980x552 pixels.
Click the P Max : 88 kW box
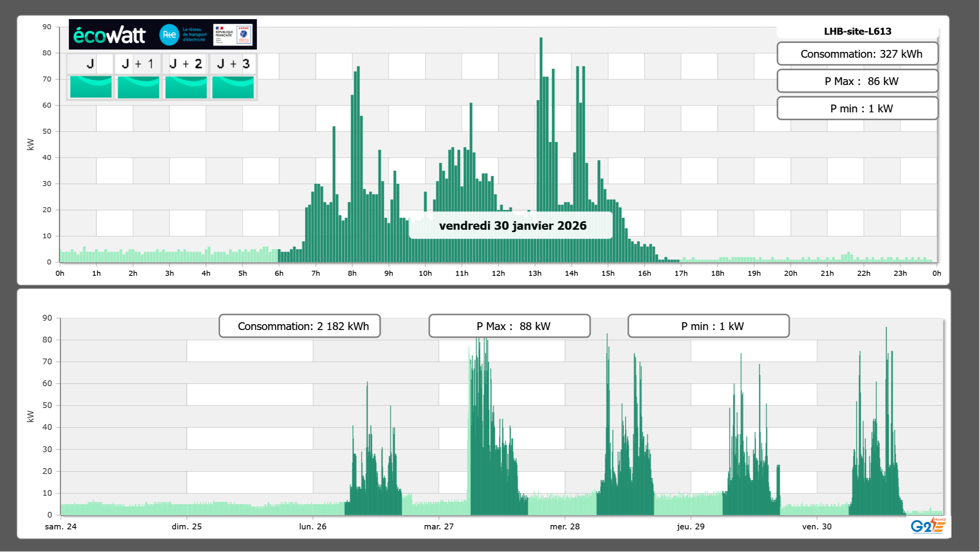(x=509, y=326)
